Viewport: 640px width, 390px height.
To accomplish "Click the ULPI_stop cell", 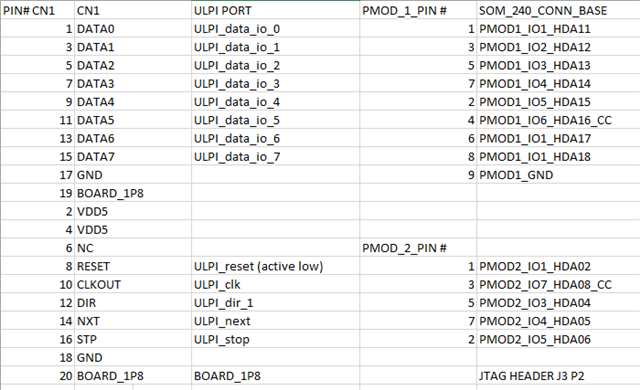I will [276, 339].
